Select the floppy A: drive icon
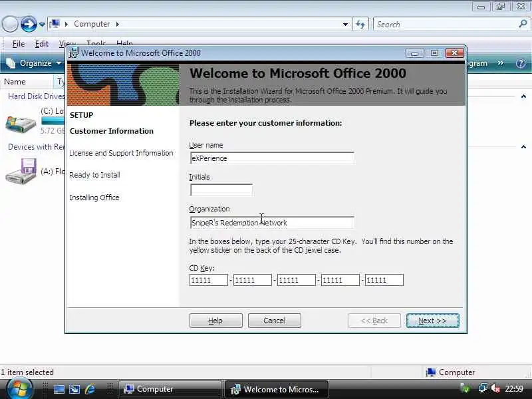Image resolution: width=532 pixels, height=399 pixels. coord(21,171)
